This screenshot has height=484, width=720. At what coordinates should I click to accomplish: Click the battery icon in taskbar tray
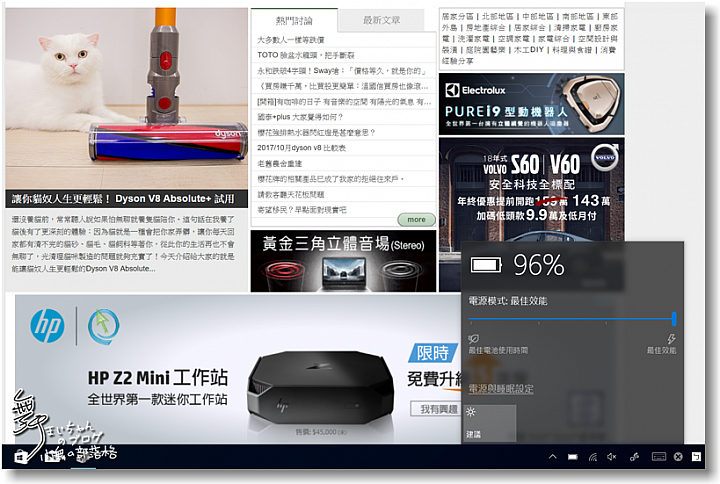(573, 456)
